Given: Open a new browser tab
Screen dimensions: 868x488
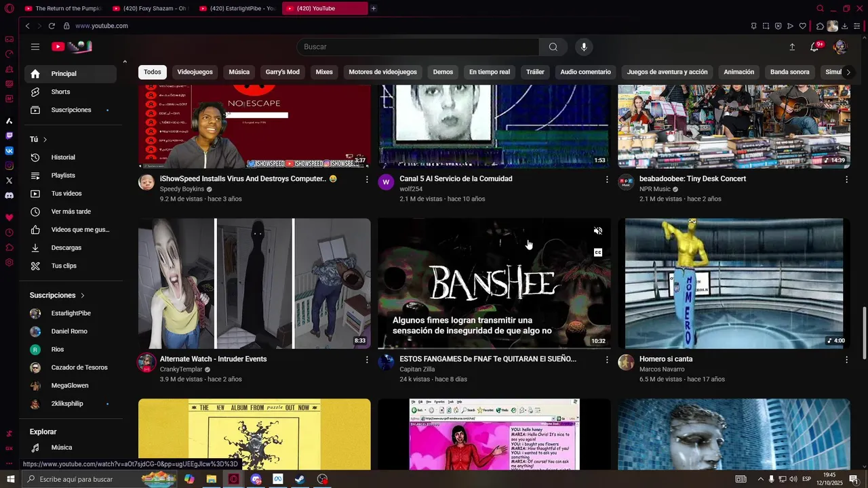Looking at the screenshot, I should 374,8.
